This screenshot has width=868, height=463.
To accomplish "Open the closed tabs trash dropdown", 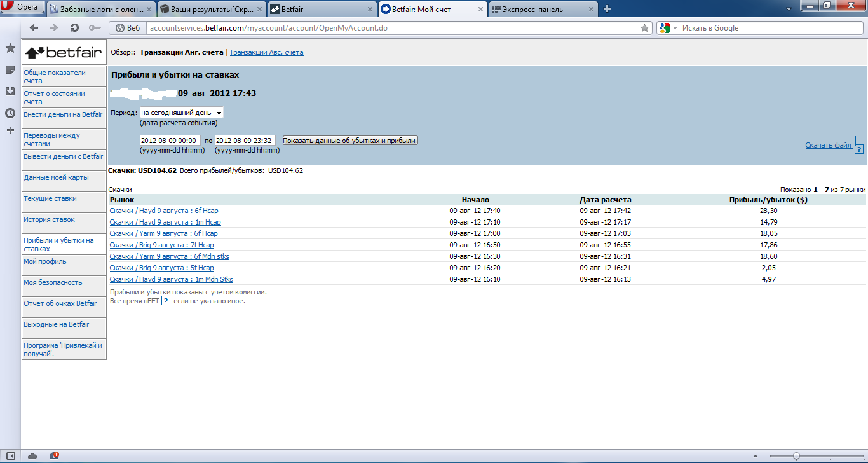I will coord(788,8).
